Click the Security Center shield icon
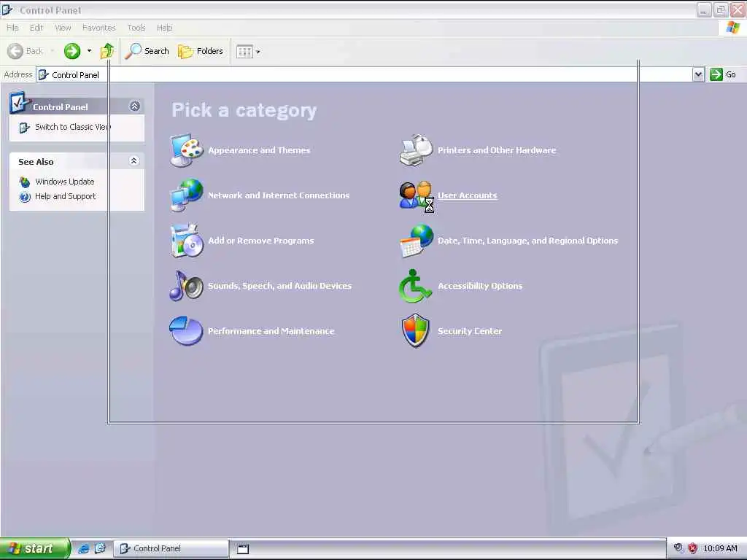 pyautogui.click(x=415, y=331)
